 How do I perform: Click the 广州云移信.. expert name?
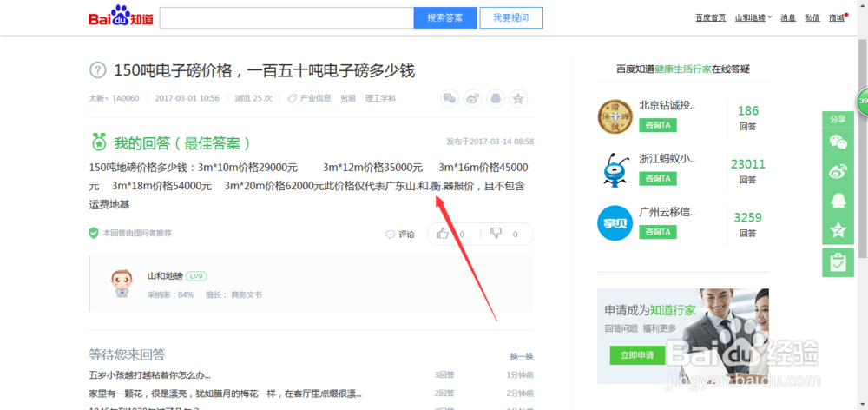[667, 212]
